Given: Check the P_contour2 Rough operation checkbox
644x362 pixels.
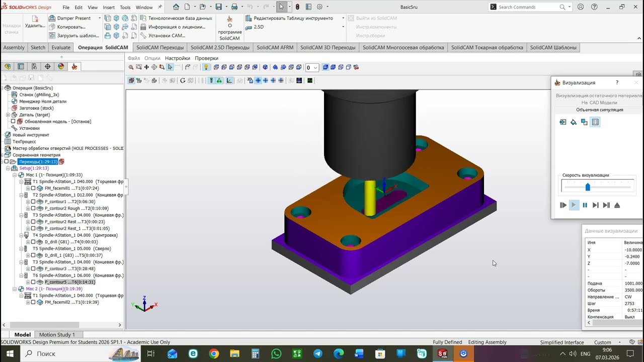Looking at the screenshot, I should click(x=33, y=208).
